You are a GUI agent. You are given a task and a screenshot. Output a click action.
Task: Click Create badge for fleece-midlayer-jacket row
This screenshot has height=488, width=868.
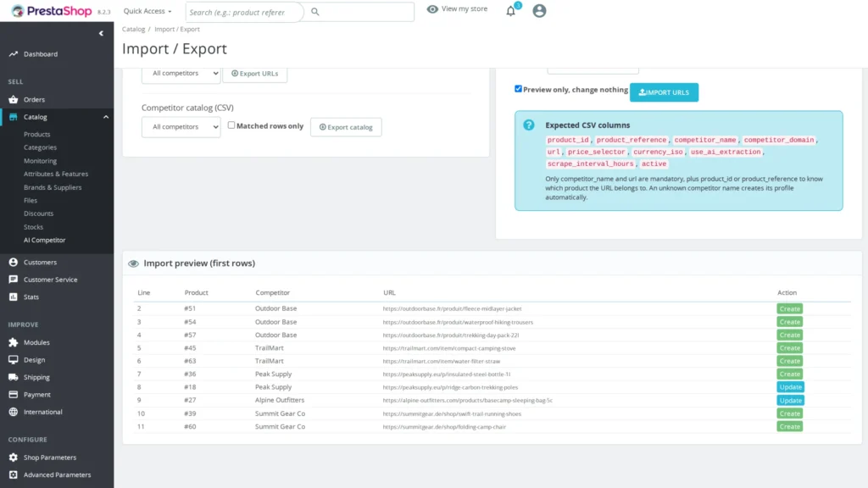[x=789, y=308]
